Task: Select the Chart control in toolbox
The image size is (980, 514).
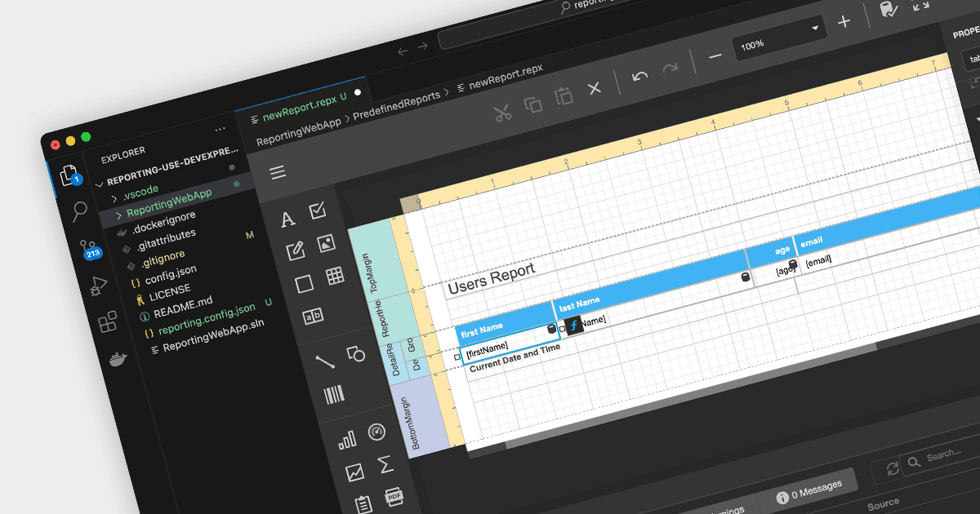Action: pyautogui.click(x=347, y=441)
